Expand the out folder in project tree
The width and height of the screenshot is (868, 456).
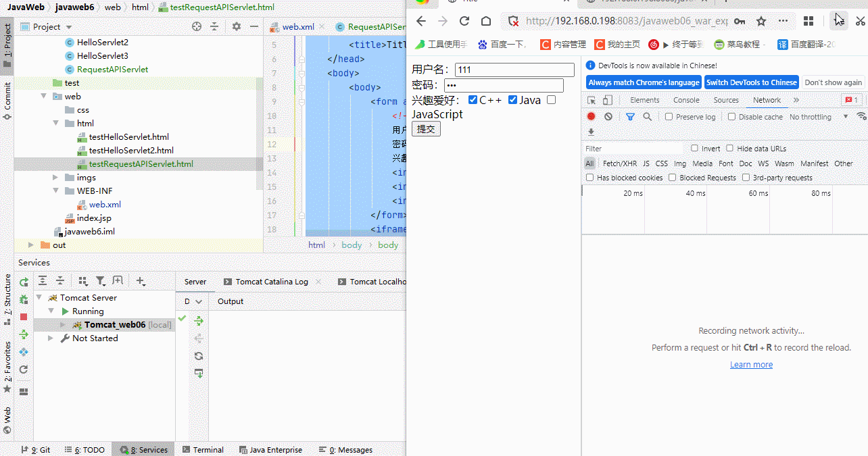click(x=31, y=245)
